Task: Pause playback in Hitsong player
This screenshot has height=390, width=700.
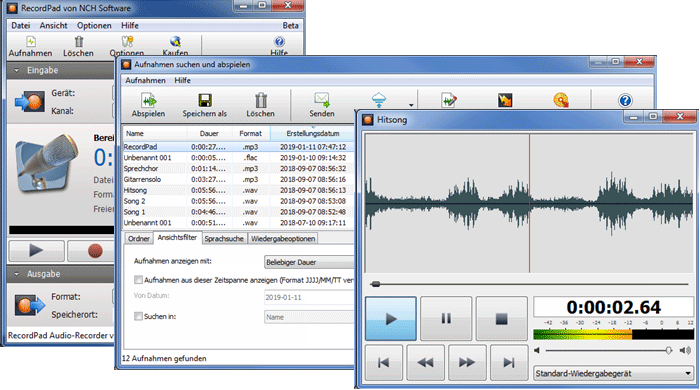Action: click(446, 319)
